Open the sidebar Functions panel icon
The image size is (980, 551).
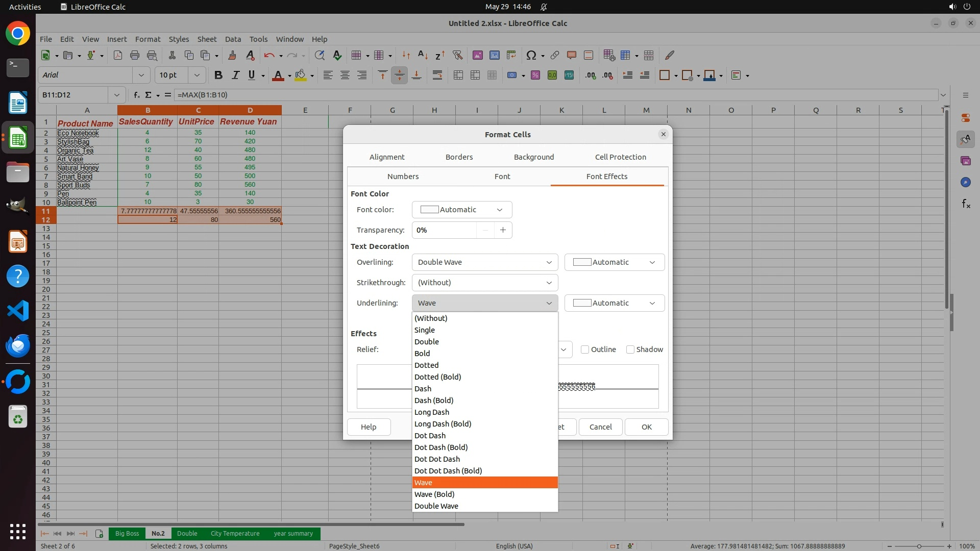966,204
